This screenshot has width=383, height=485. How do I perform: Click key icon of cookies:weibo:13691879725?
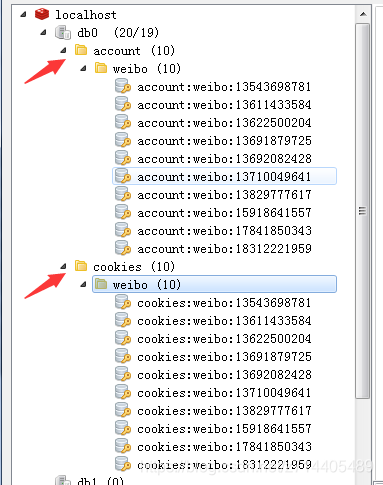[x=123, y=356]
